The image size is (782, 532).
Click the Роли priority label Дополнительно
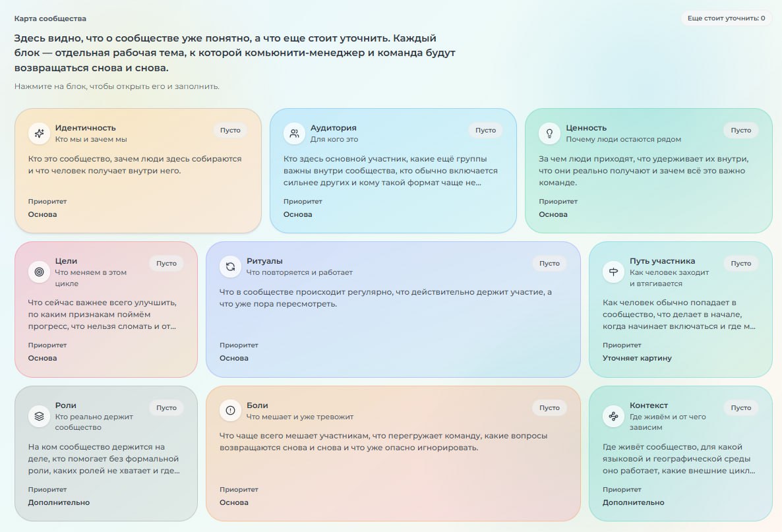[59, 502]
